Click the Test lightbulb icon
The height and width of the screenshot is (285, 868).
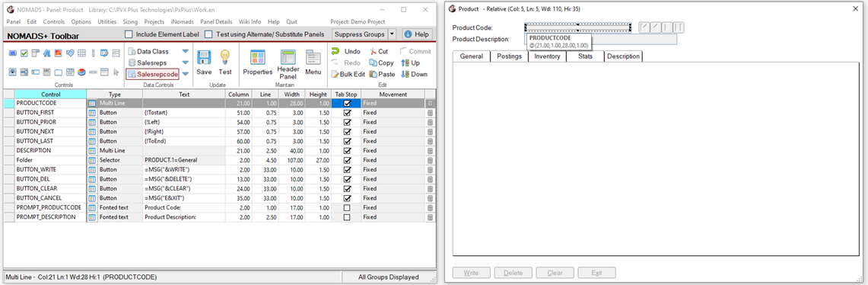point(224,58)
